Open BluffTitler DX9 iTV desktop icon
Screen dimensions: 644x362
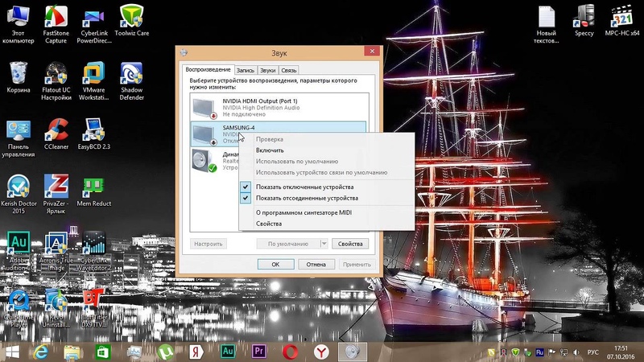93,308
